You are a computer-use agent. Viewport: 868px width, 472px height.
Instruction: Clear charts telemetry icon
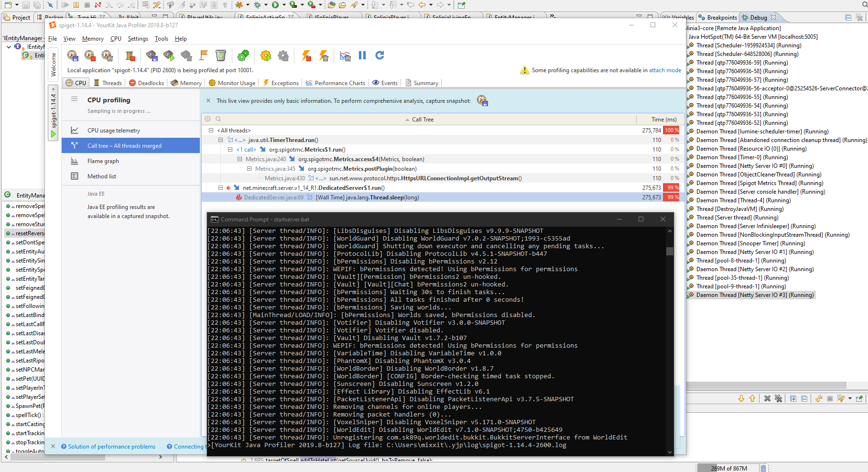point(345,55)
